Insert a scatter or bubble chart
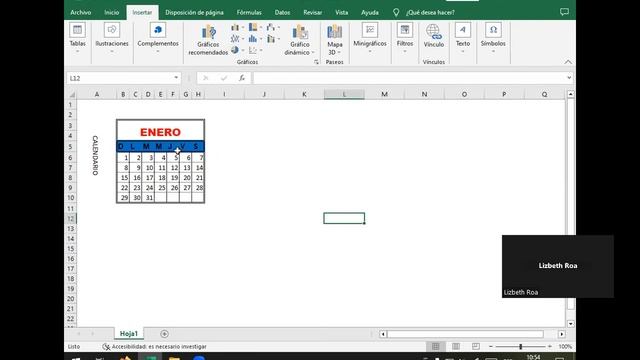The image size is (640, 360). (x=253, y=50)
